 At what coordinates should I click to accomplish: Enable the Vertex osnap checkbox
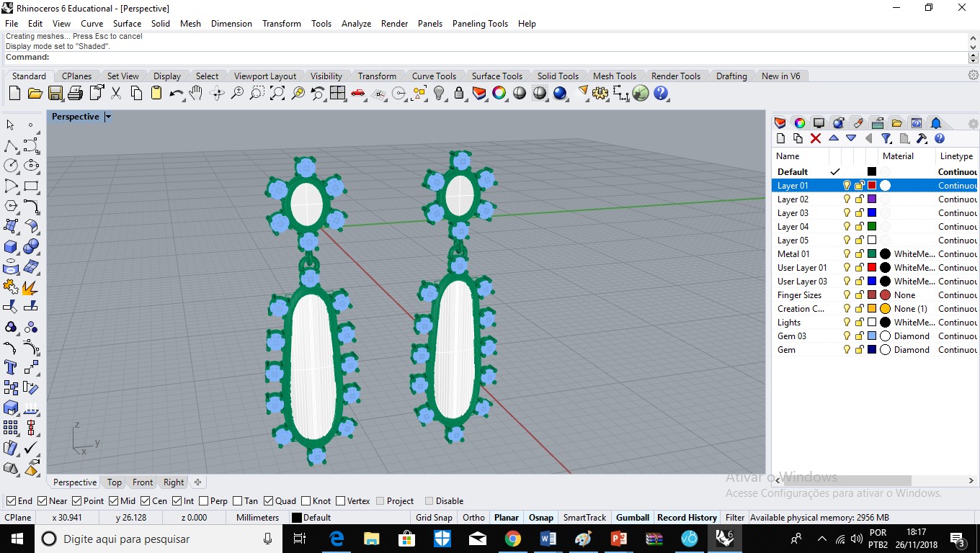tap(340, 501)
